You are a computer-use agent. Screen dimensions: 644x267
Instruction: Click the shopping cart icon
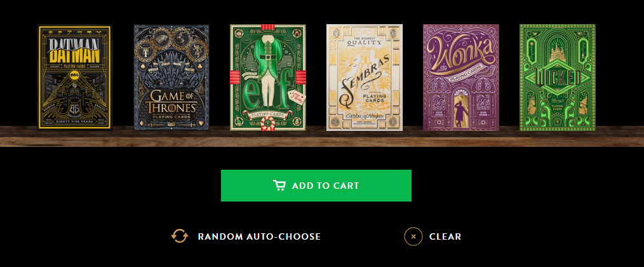(x=279, y=186)
